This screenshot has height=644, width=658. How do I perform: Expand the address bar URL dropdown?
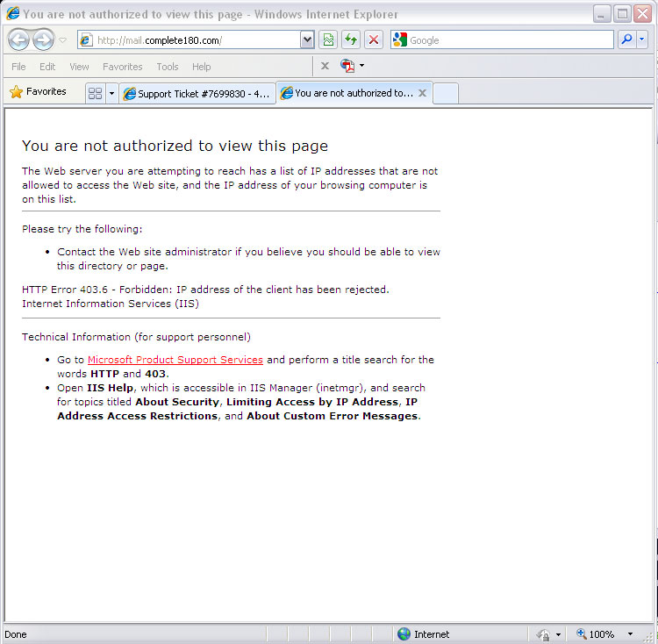(307, 40)
